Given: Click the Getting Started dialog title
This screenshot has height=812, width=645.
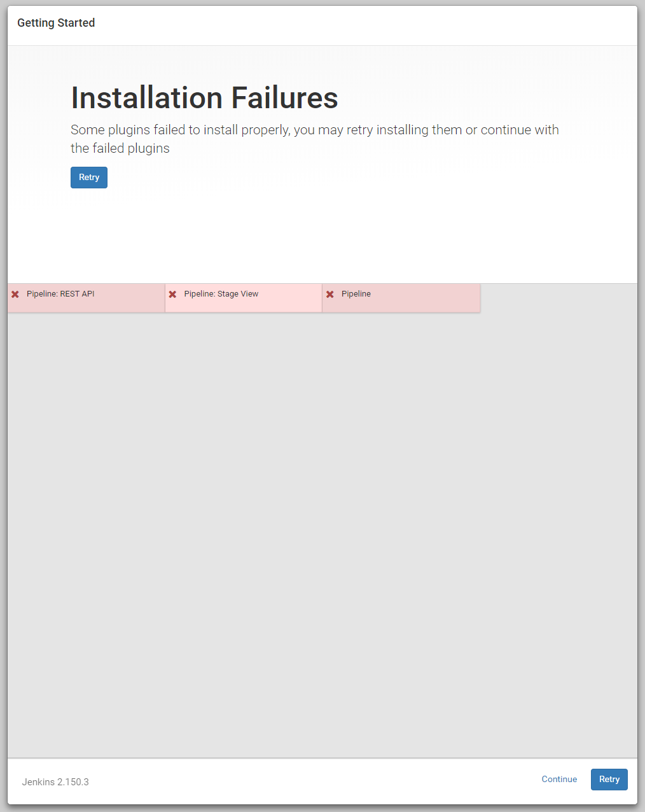Looking at the screenshot, I should pyautogui.click(x=56, y=23).
